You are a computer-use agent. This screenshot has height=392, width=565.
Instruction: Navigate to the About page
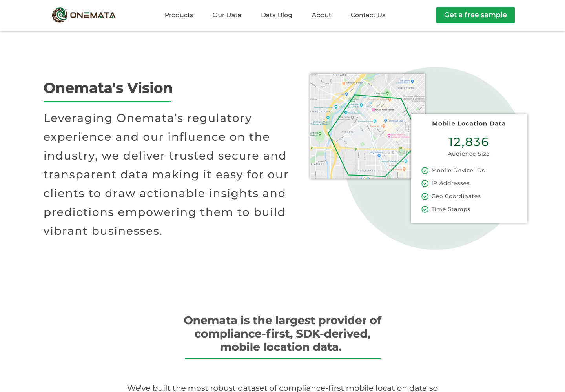coord(321,15)
